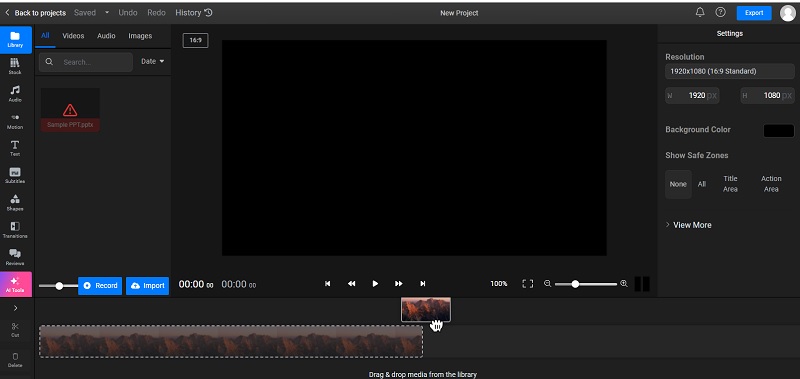Open the help question mark icon

pyautogui.click(x=720, y=12)
